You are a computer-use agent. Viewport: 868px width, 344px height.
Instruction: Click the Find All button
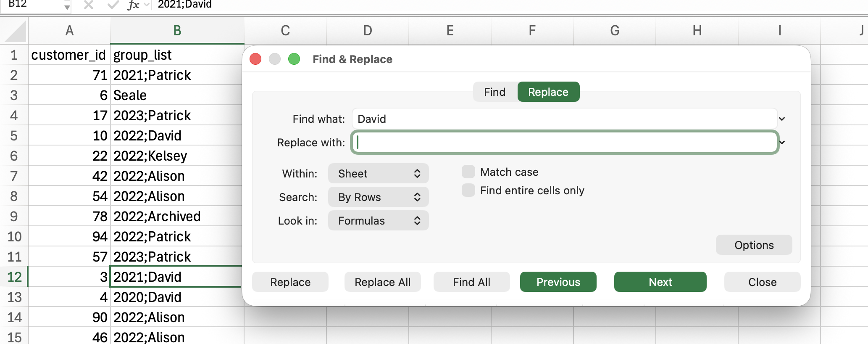[x=471, y=282]
